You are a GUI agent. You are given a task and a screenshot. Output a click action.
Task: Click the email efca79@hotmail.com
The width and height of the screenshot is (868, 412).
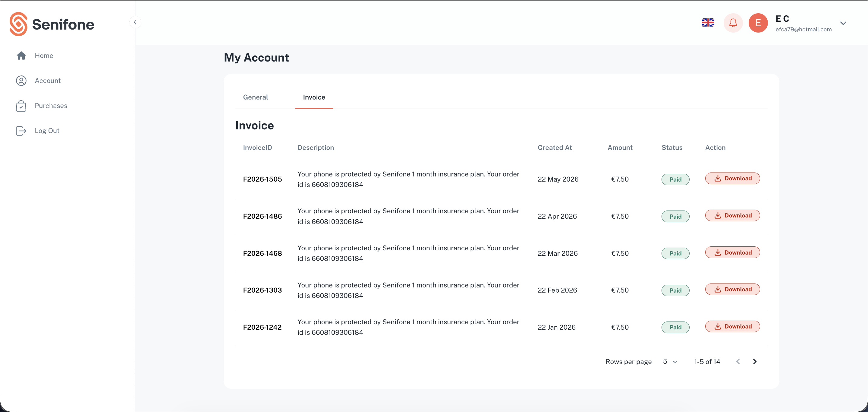click(x=804, y=29)
